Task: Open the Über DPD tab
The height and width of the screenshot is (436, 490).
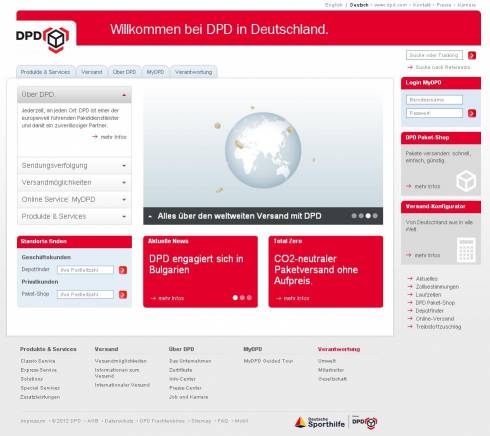Action: 124,72
